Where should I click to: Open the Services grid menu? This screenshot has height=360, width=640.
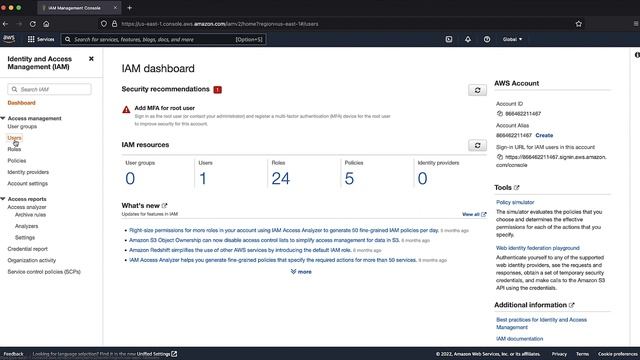(x=41, y=39)
